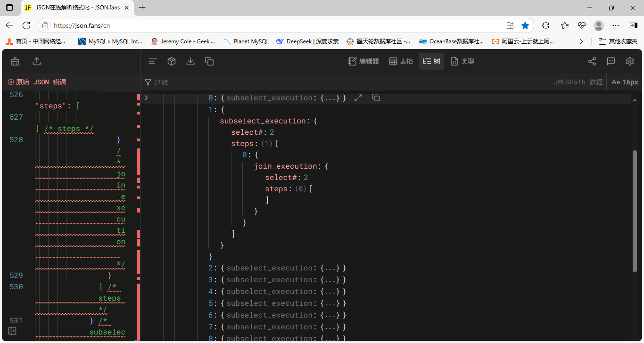Expand tree row 5 subselect_execution

(x=277, y=303)
